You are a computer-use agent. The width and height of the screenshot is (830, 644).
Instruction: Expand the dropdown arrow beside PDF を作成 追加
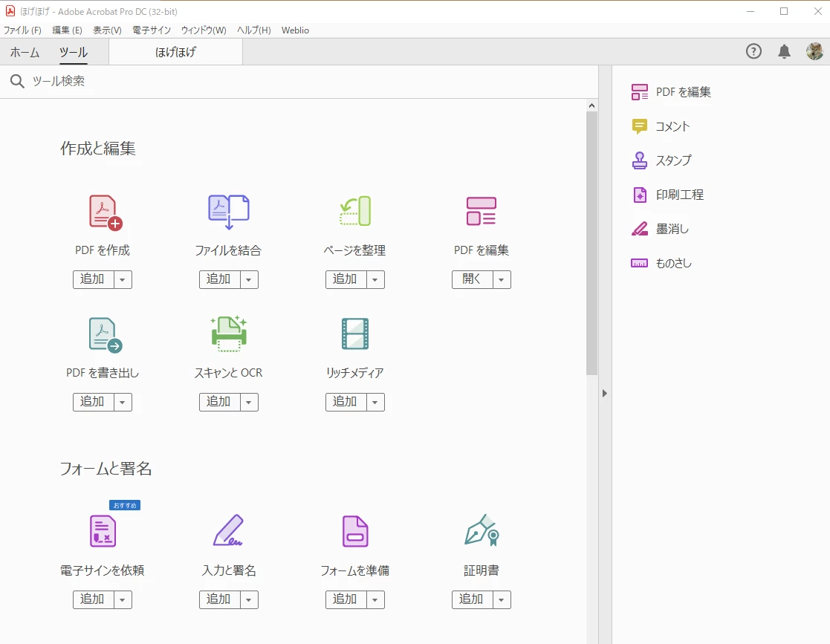(123, 279)
